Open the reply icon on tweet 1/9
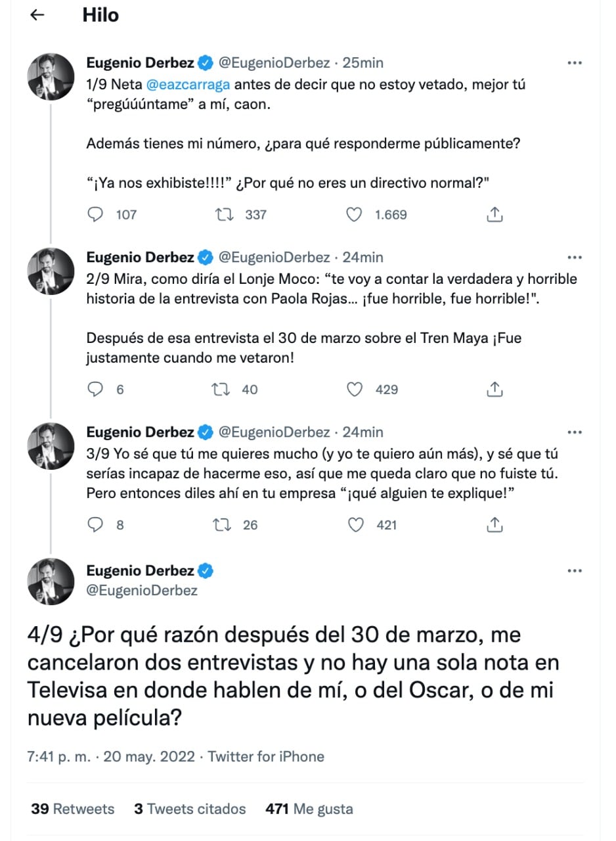The image size is (616, 841). point(96,214)
